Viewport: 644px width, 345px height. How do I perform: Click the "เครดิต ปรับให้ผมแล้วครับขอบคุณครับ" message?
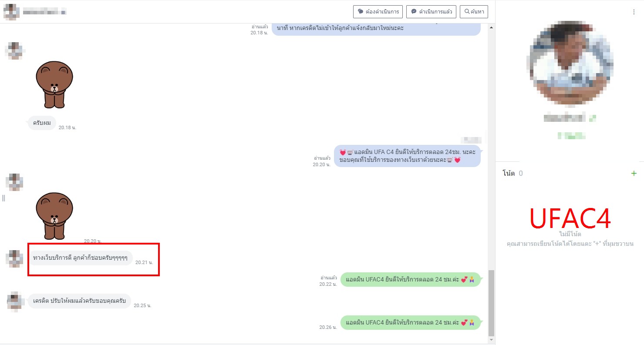[79, 301]
